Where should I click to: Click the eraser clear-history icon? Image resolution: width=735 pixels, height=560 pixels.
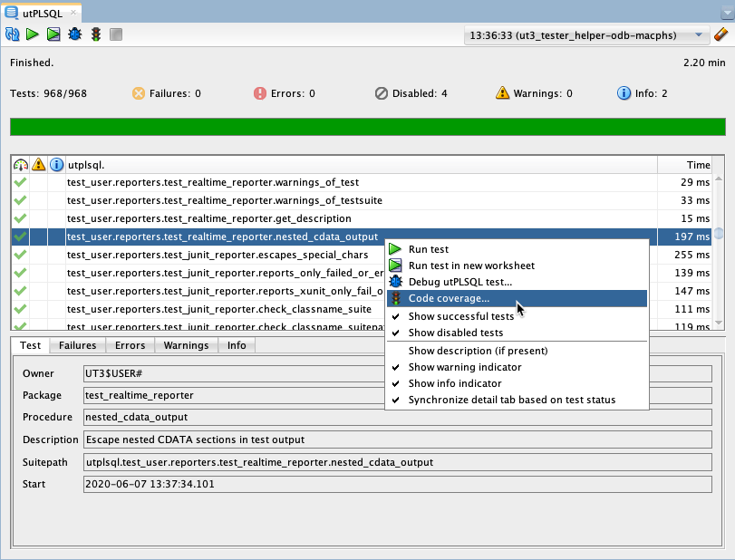pos(721,34)
